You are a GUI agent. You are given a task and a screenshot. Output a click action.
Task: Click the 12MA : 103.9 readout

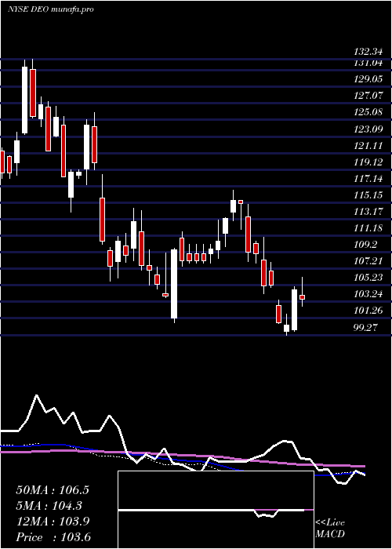point(53,522)
